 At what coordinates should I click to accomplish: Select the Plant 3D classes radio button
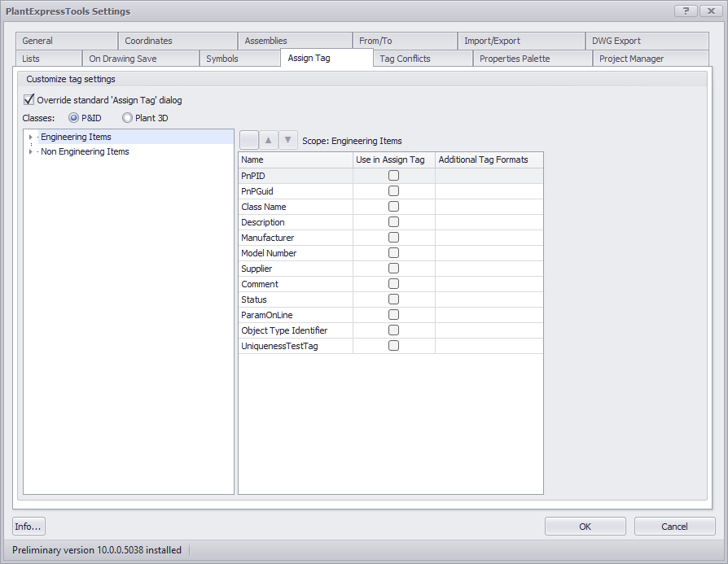[x=127, y=118]
